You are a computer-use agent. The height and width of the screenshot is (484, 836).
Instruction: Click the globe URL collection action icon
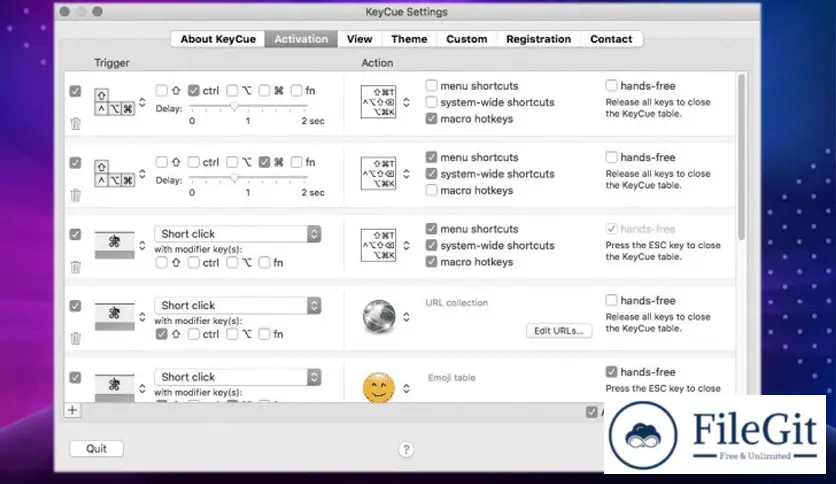click(379, 317)
